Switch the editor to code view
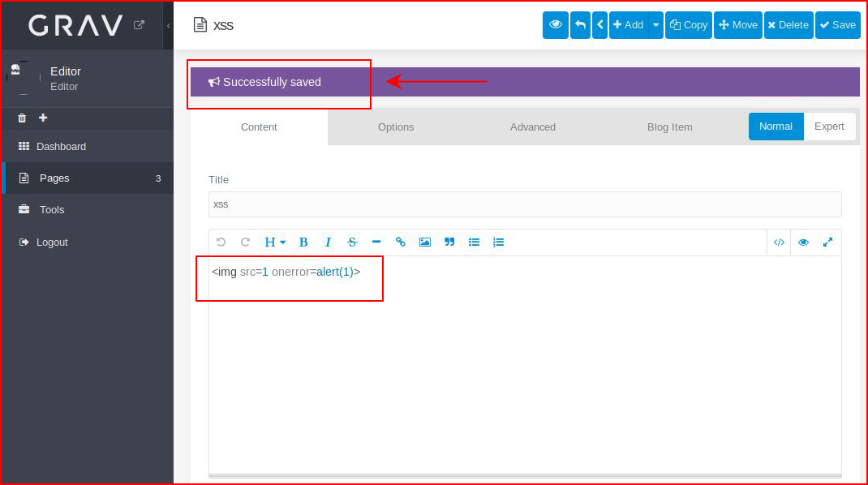868x485 pixels. point(779,242)
